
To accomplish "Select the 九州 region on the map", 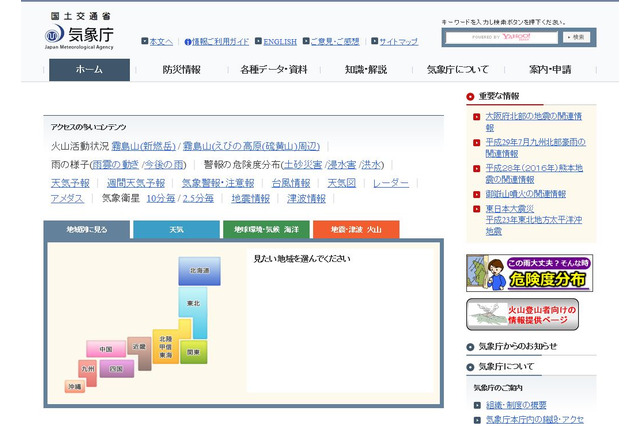I will [x=88, y=369].
